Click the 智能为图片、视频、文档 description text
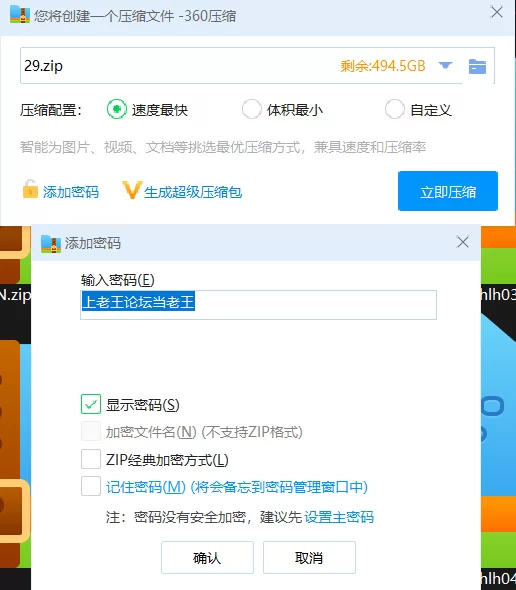The height and width of the screenshot is (590, 516). click(223, 147)
